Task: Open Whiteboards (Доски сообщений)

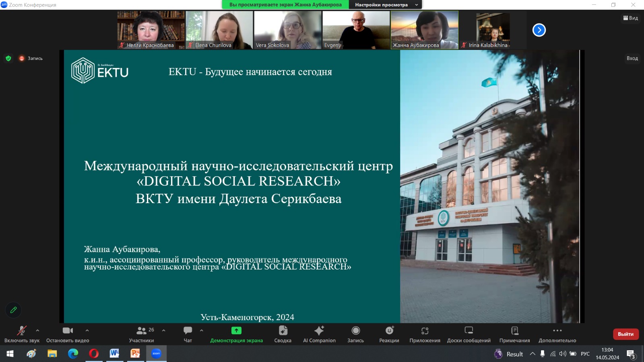Action: (x=469, y=334)
